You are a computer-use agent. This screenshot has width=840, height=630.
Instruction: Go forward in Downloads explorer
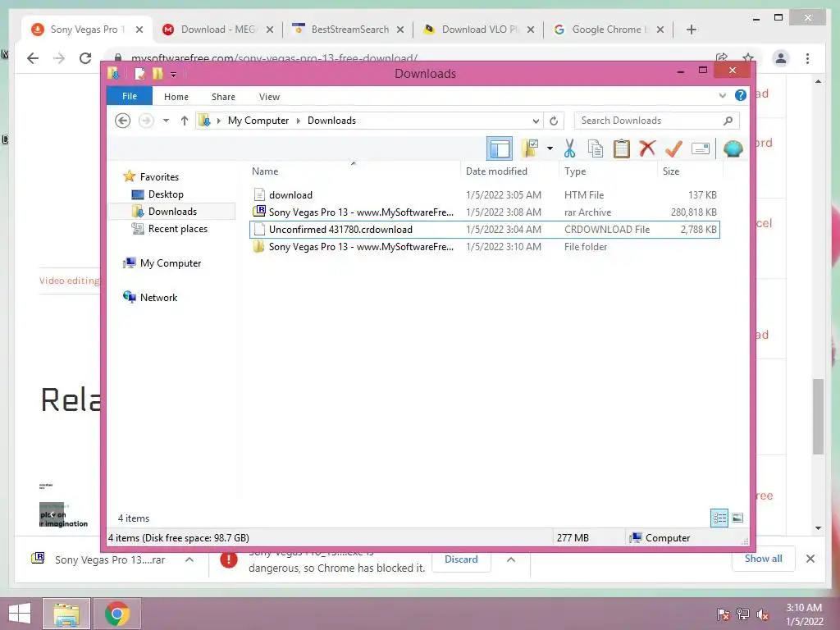146,121
